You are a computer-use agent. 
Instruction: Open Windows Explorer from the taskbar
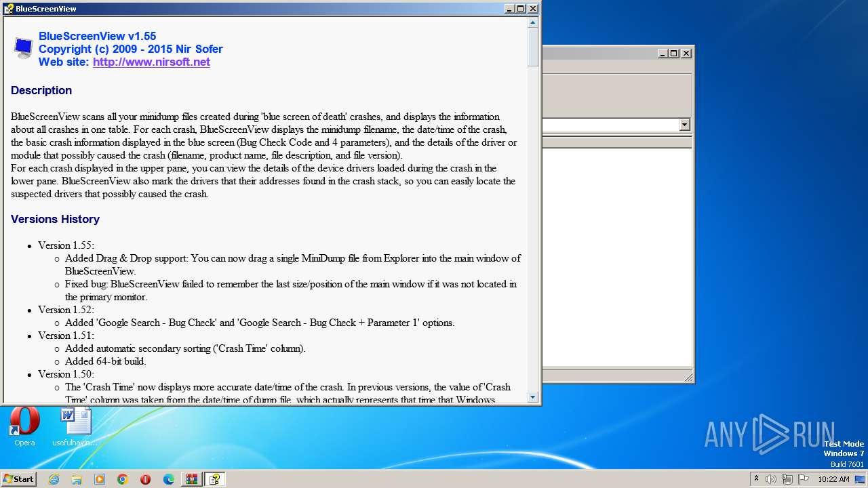pos(77,479)
